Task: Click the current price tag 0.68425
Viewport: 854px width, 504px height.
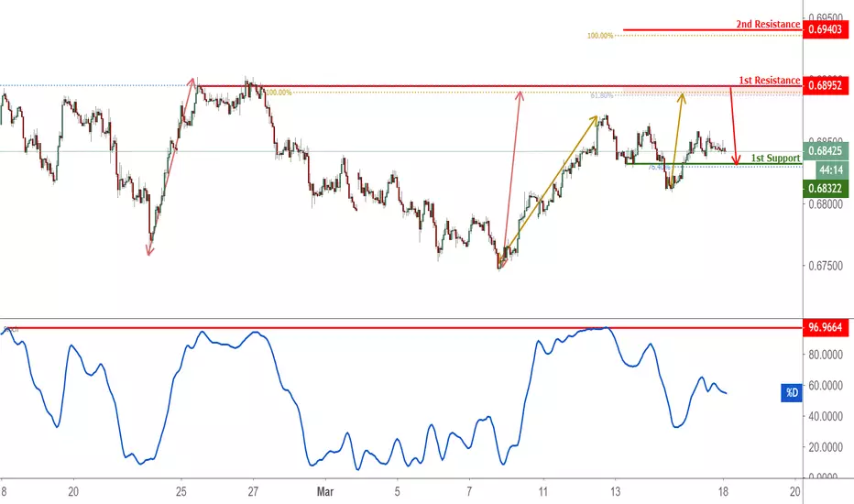Action: 825,151
